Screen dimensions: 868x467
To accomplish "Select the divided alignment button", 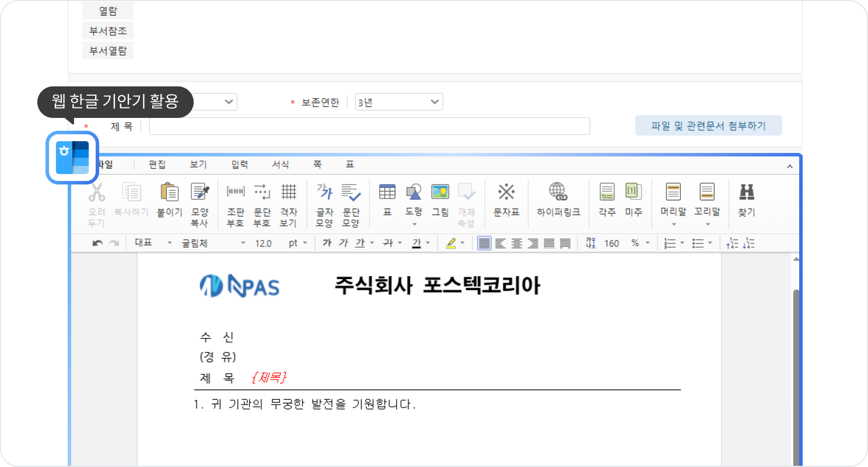I will point(565,243).
